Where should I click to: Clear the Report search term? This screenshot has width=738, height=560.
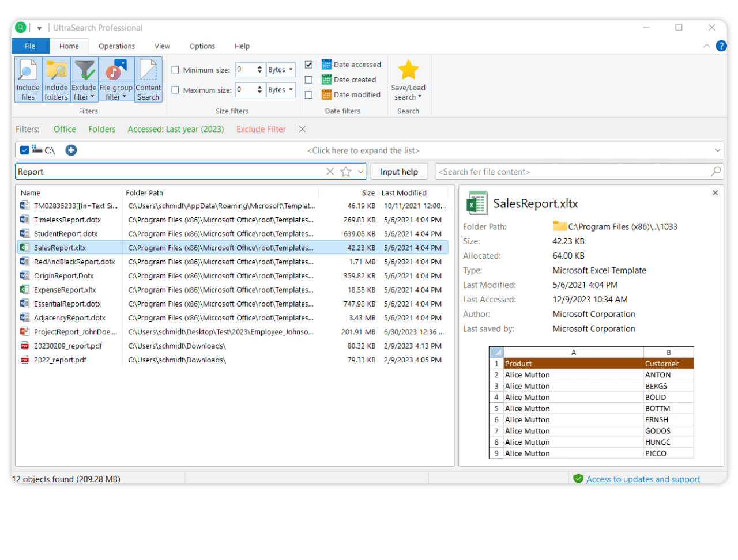click(x=330, y=171)
